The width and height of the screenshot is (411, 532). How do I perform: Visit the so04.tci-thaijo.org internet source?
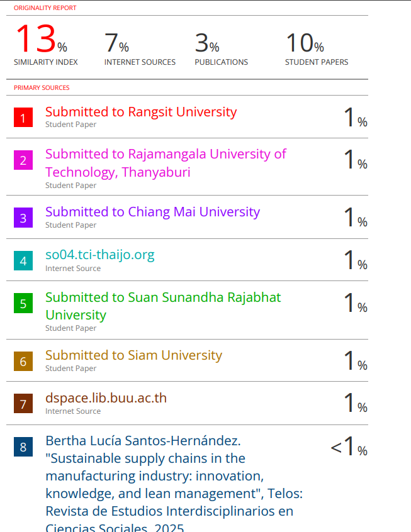(99, 255)
